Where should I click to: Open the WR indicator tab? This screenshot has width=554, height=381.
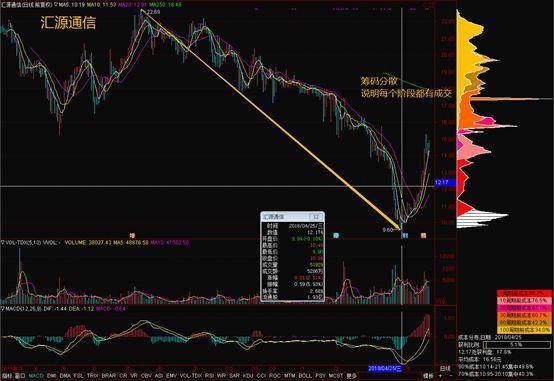click(222, 376)
